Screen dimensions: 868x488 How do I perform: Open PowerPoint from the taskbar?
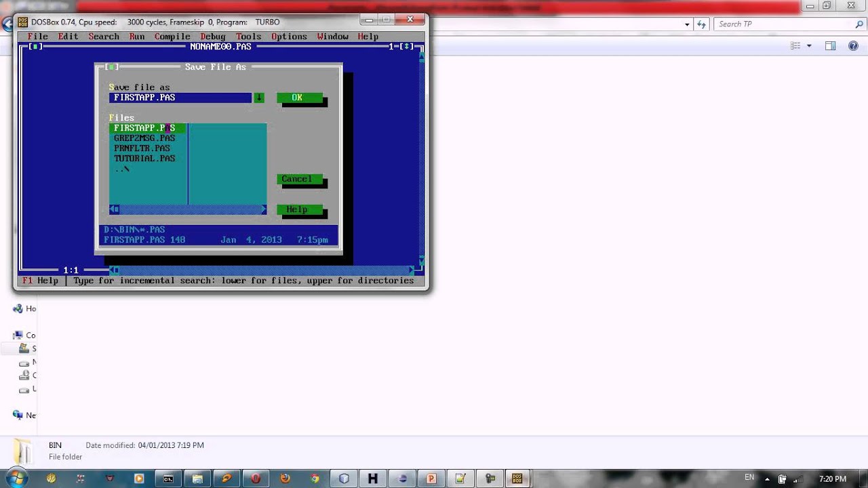point(431,479)
